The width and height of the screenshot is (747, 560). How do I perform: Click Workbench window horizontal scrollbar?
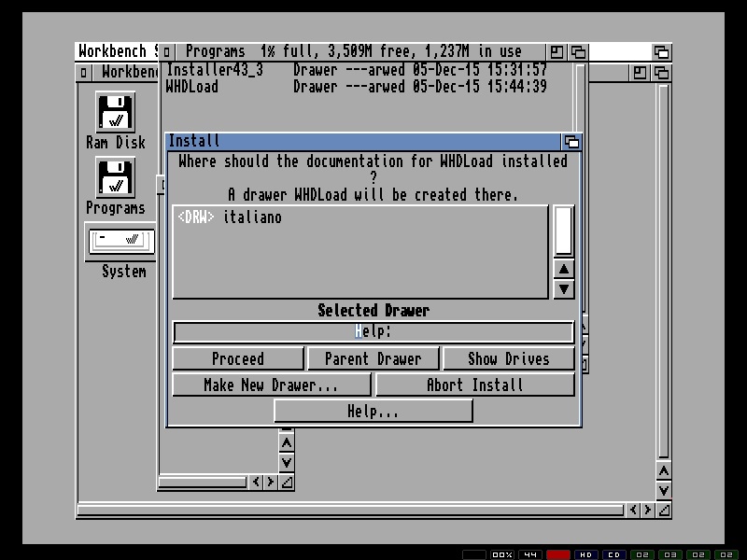(350, 510)
